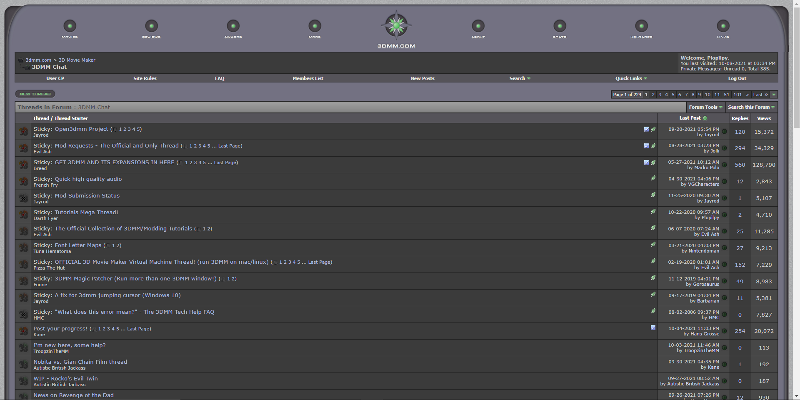Open User CP from the navbar

coord(55,79)
